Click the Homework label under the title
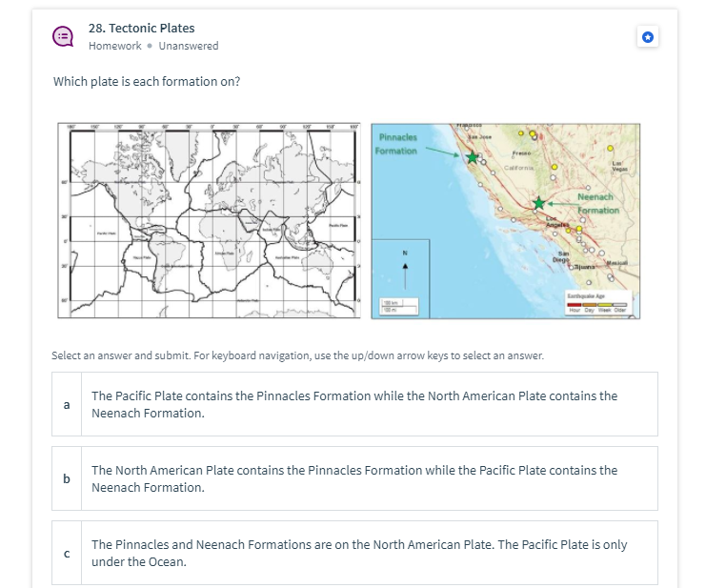706x588 pixels. tap(115, 46)
